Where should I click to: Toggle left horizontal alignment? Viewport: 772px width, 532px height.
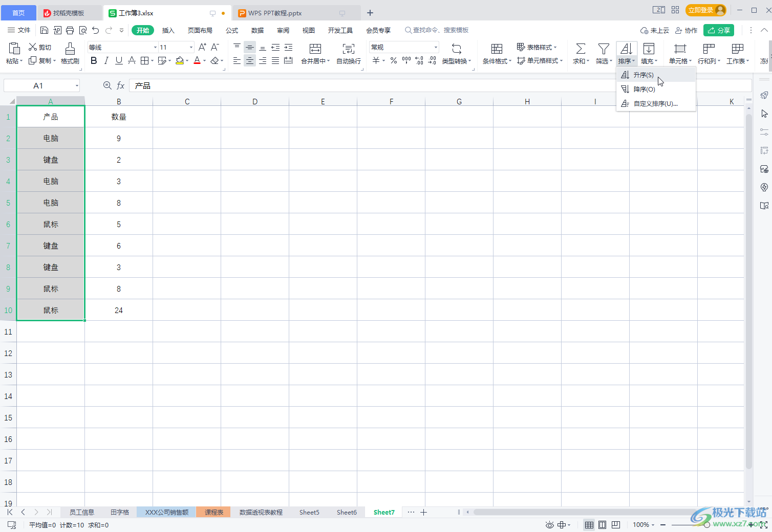[x=237, y=61]
